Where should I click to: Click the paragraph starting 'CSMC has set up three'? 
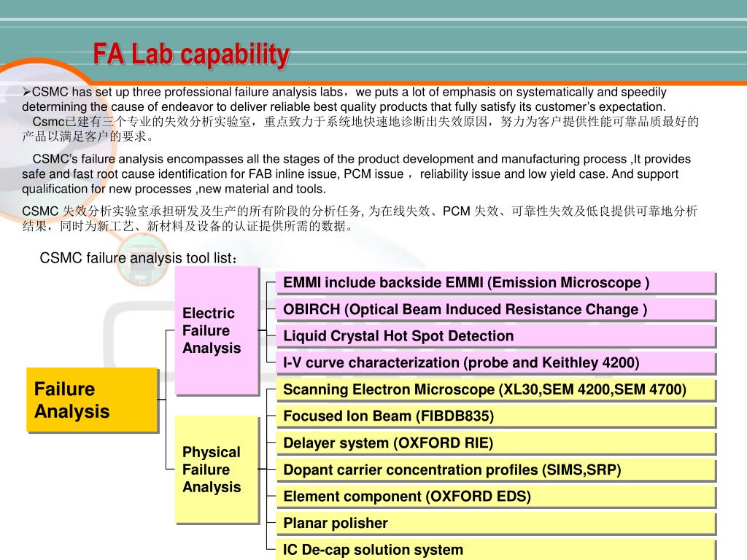344,99
